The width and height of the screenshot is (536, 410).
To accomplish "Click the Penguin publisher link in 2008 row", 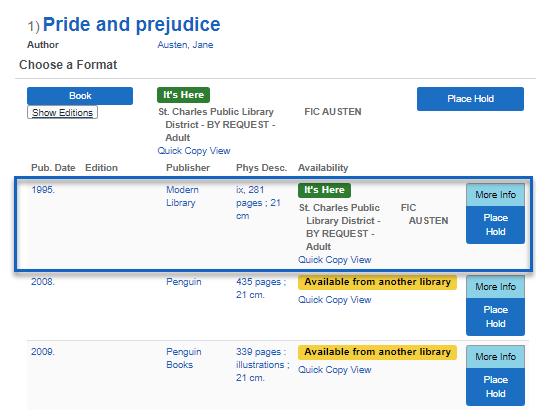I will pyautogui.click(x=184, y=282).
